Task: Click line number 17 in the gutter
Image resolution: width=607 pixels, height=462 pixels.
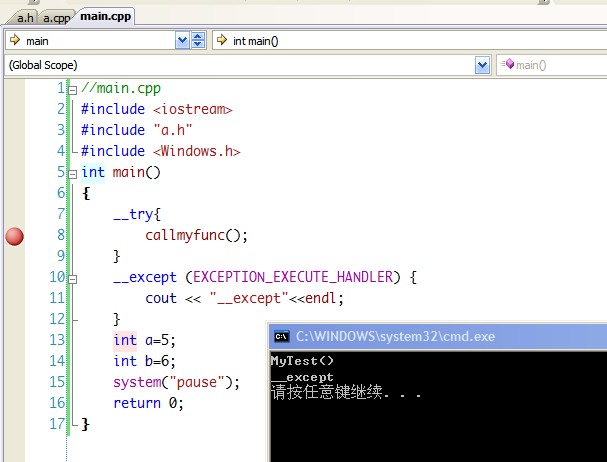Action: (x=57, y=424)
